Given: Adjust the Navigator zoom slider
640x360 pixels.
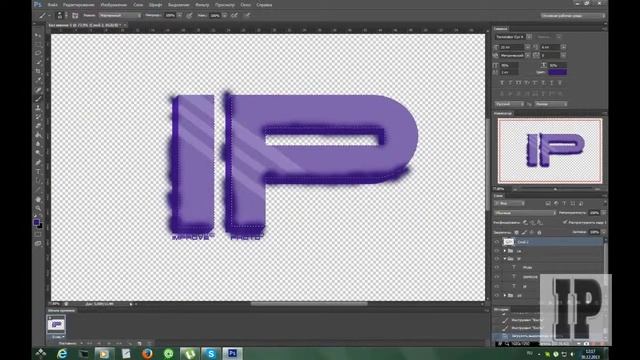Looking at the screenshot, I should pos(555,189).
